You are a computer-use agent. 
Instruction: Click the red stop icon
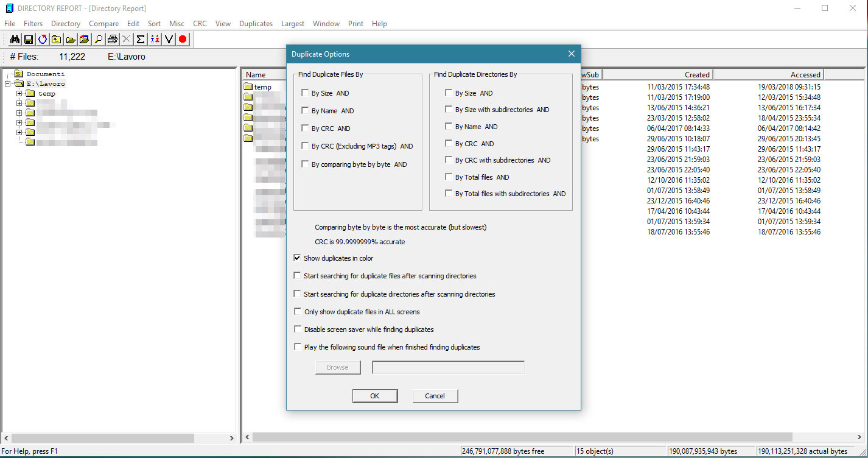[183, 40]
